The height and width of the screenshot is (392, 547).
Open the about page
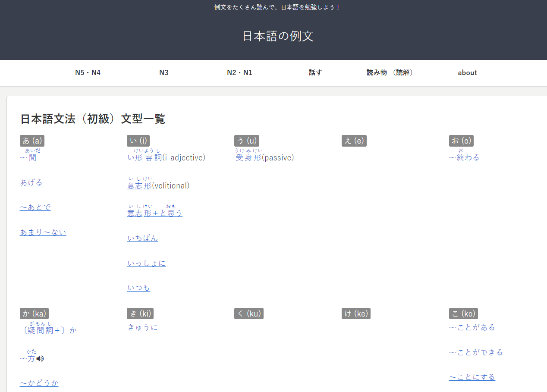point(467,72)
